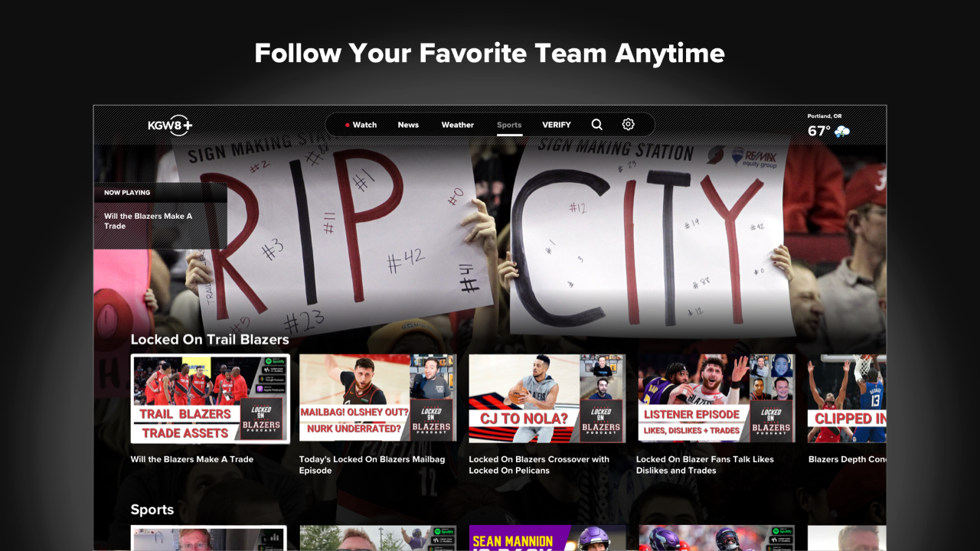Click 'Will the Blazers Make A Trade' video title

(192, 459)
